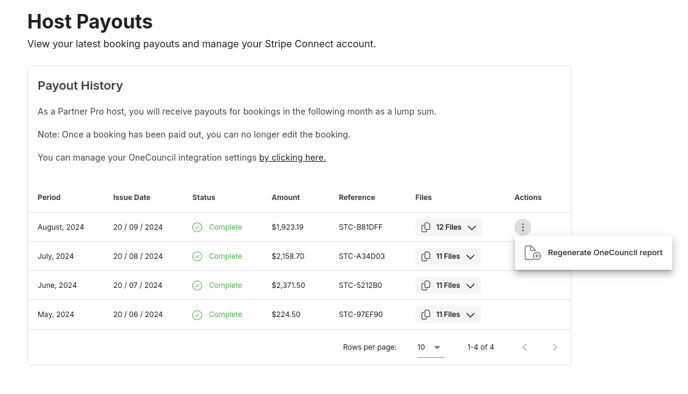
Task: Go to the previous page of payouts
Action: click(524, 347)
